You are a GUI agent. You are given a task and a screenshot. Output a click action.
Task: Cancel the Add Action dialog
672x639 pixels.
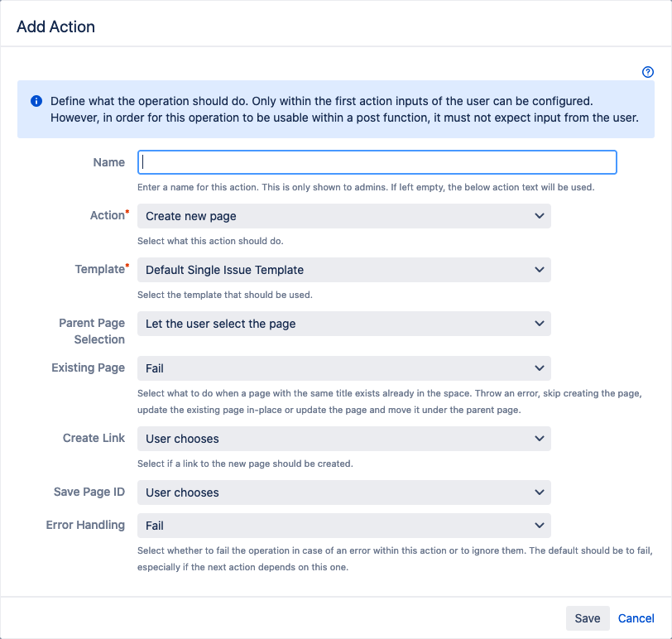tap(636, 618)
